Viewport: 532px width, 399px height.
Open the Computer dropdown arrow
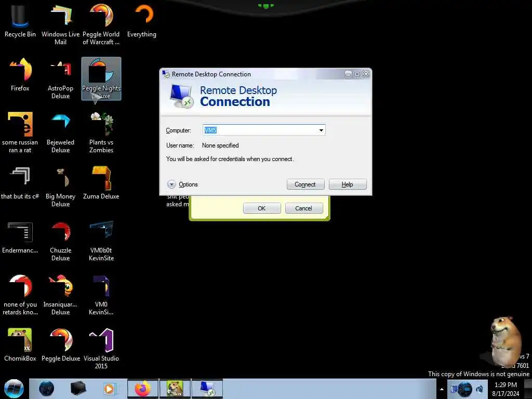(x=321, y=130)
